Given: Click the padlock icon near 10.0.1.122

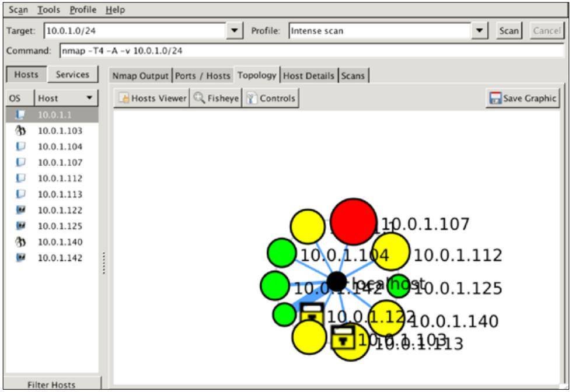Looking at the screenshot, I should 312,314.
